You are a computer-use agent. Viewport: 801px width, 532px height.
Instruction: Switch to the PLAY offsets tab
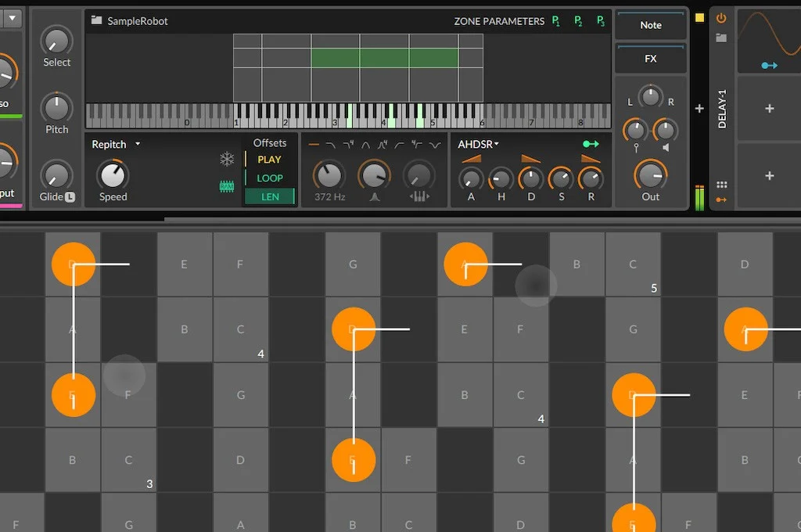[269, 160]
